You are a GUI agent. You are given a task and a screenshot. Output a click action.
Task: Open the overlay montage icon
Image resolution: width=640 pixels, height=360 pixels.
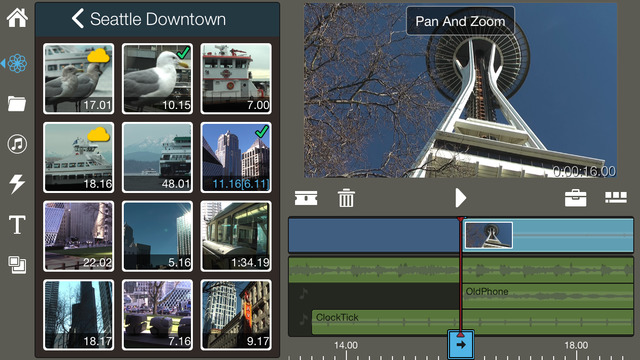point(17,265)
